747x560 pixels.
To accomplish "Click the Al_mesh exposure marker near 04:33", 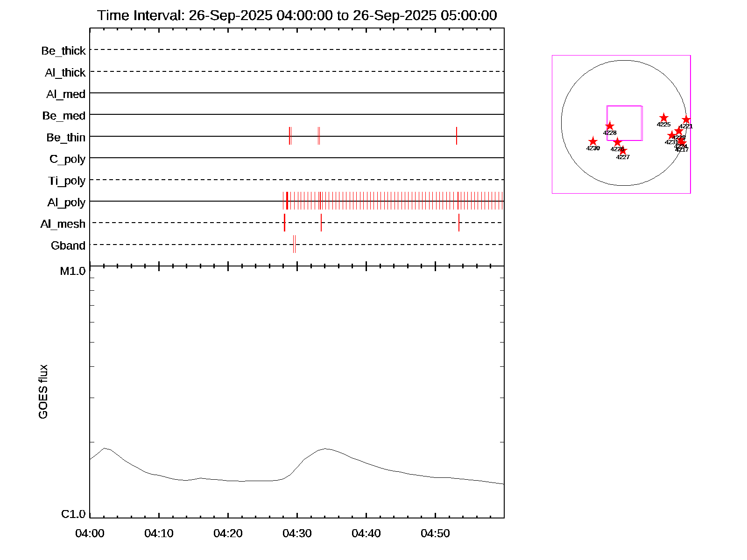I will tap(321, 223).
